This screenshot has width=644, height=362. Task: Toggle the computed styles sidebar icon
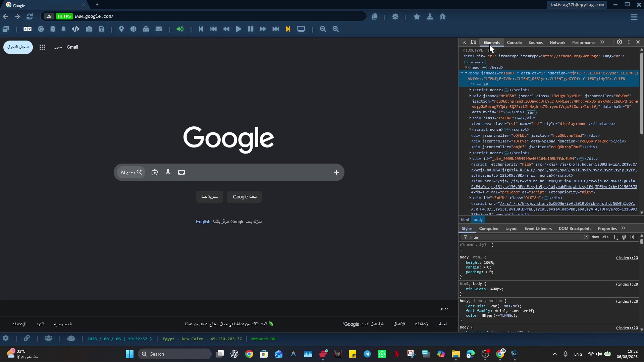click(633, 237)
